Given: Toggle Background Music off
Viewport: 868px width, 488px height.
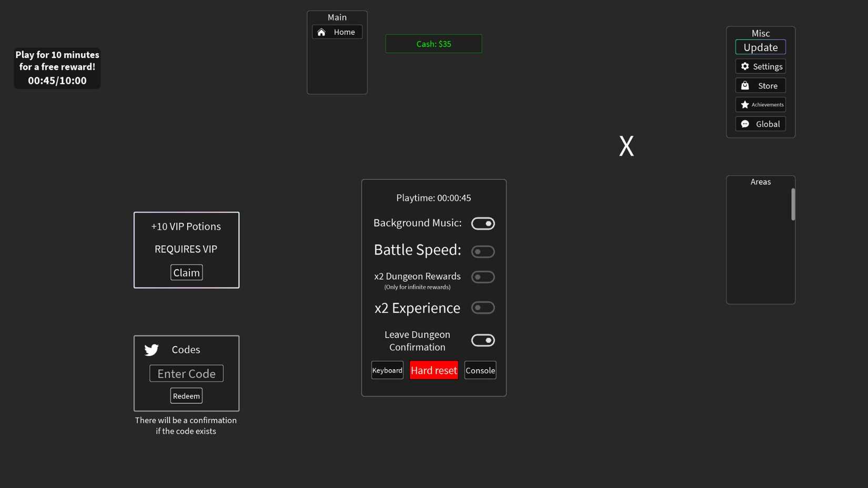Looking at the screenshot, I should tap(482, 223).
